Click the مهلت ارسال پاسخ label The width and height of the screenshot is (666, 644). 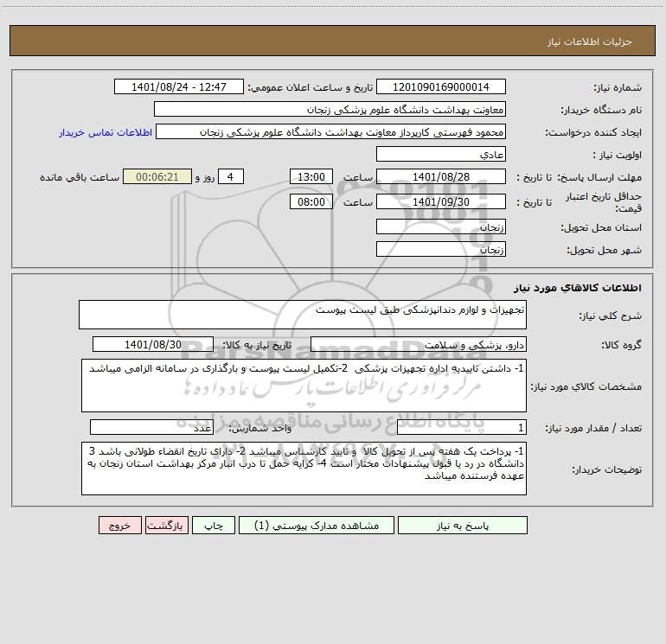599,177
